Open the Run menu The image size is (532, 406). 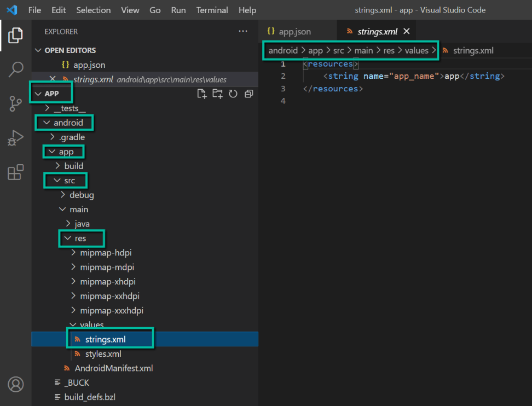click(178, 10)
